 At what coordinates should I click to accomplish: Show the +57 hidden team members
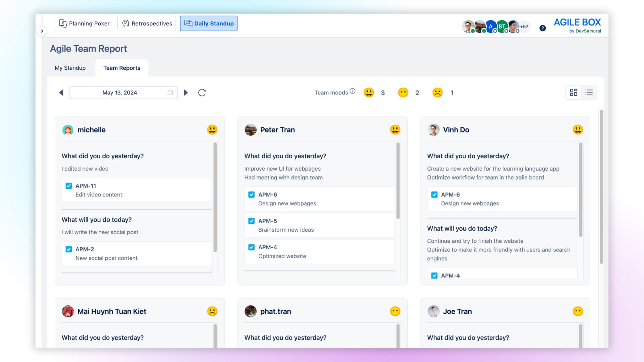click(x=524, y=26)
